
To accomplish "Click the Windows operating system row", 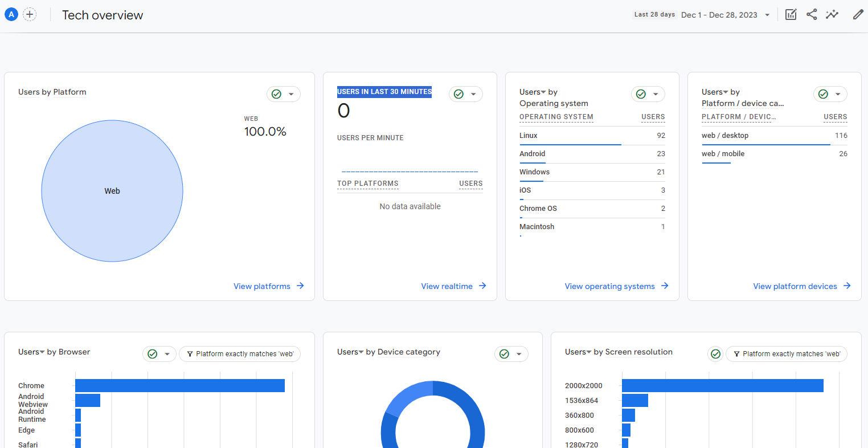I will [592, 172].
